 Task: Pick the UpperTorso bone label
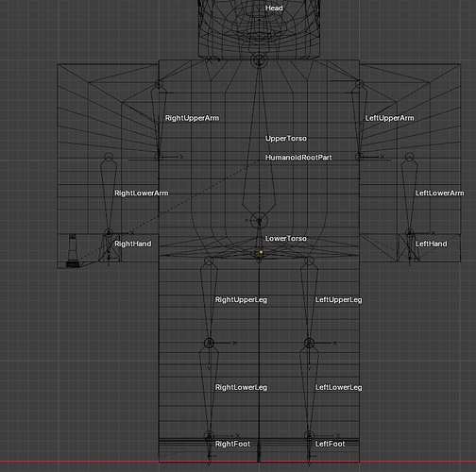point(285,139)
